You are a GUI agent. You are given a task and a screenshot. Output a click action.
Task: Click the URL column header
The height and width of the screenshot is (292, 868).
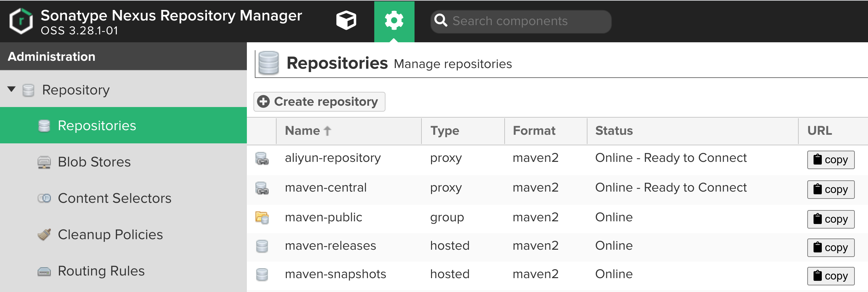(833, 131)
